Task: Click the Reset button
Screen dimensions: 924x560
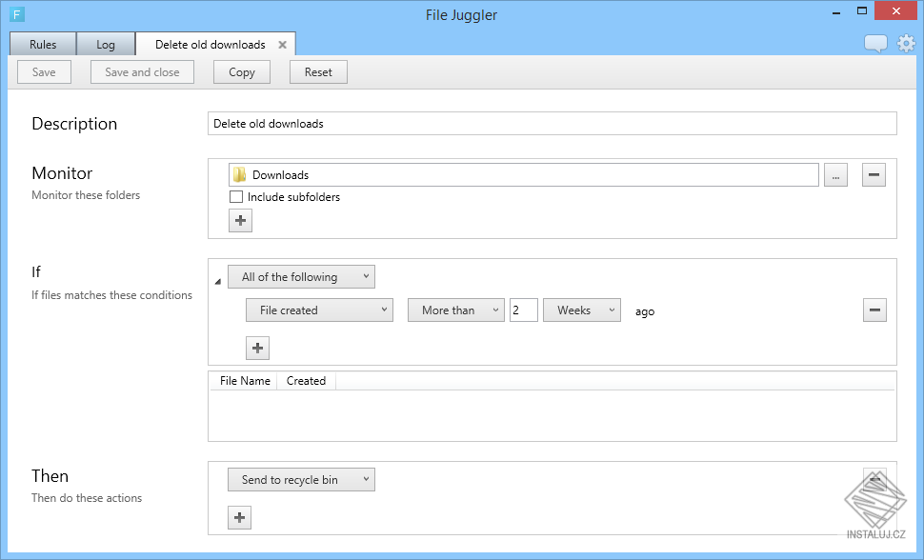Action: 318,72
